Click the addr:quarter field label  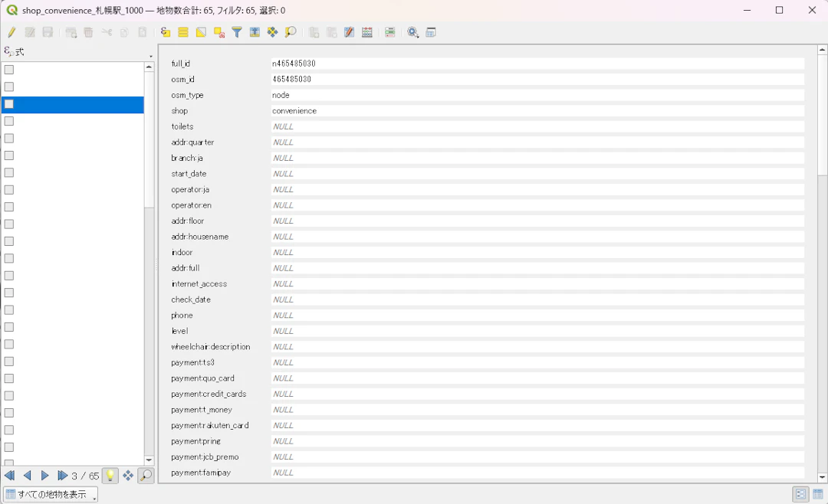click(192, 142)
